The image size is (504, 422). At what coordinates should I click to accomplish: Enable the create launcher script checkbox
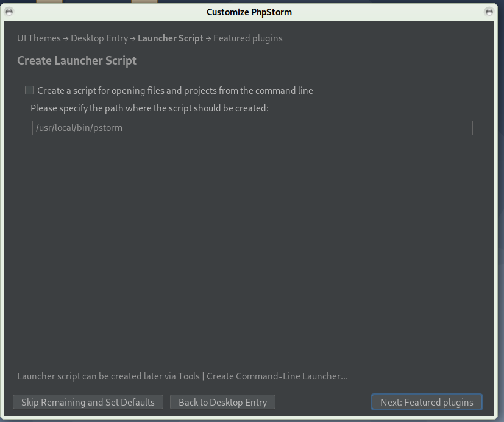coord(29,90)
